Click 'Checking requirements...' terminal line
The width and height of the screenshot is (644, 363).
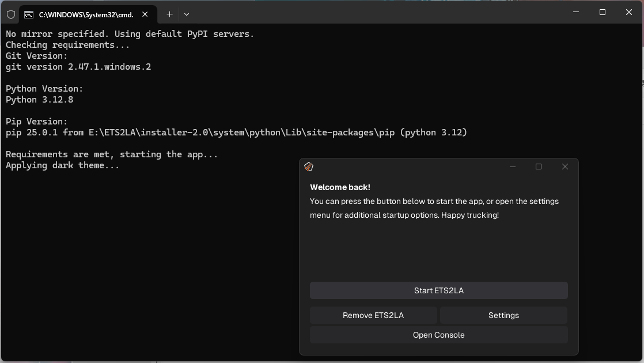point(68,45)
